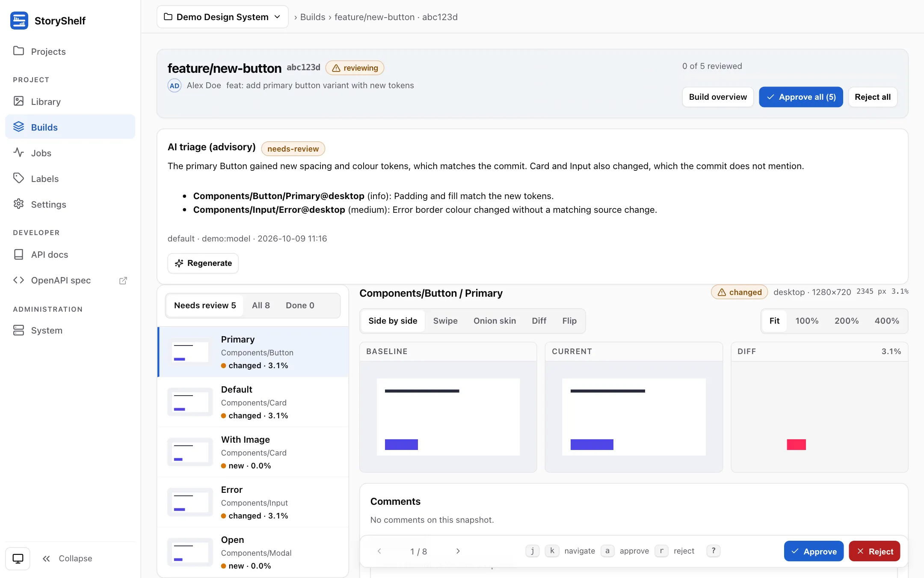The image size is (924, 578).
Task: Go to the Library section
Action: tap(70, 101)
